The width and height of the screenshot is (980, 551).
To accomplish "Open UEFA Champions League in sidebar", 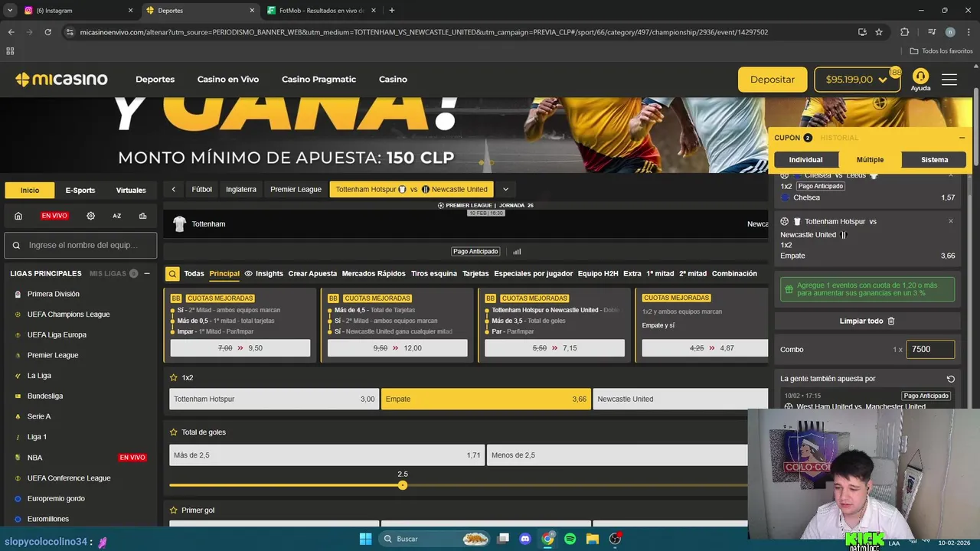I will tap(68, 315).
